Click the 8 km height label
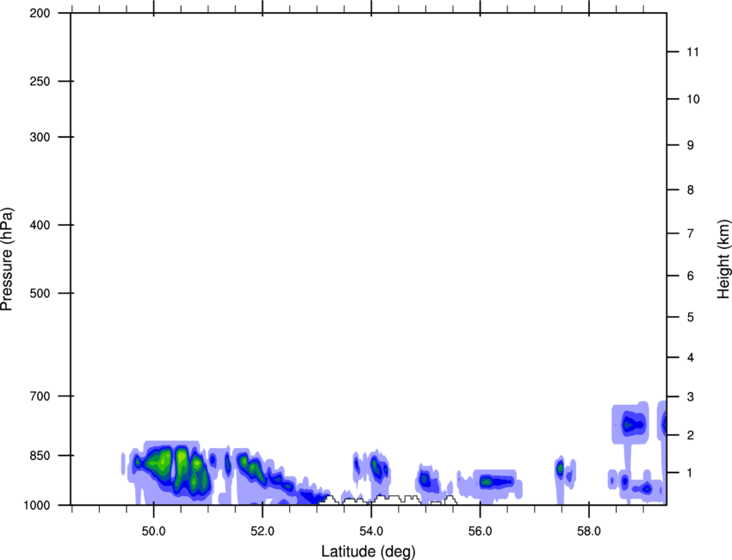Screen dimensions: 732x560 click(x=691, y=190)
